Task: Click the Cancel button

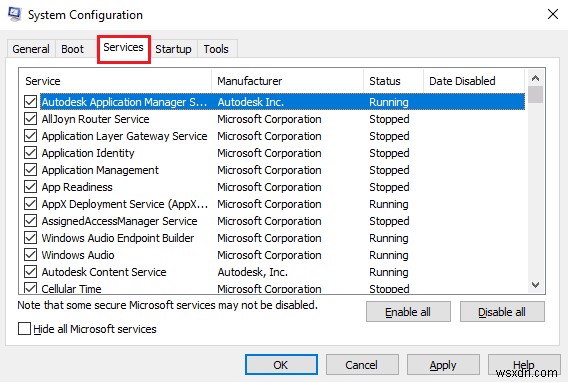Action: click(362, 364)
